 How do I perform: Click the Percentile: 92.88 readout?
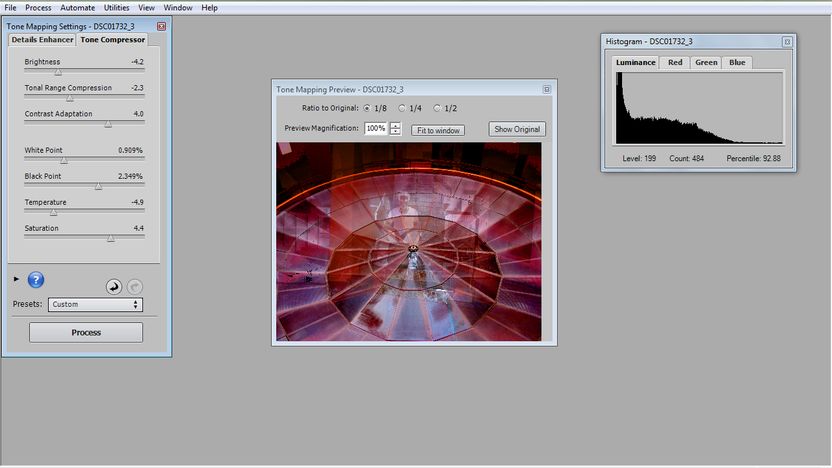[753, 158]
